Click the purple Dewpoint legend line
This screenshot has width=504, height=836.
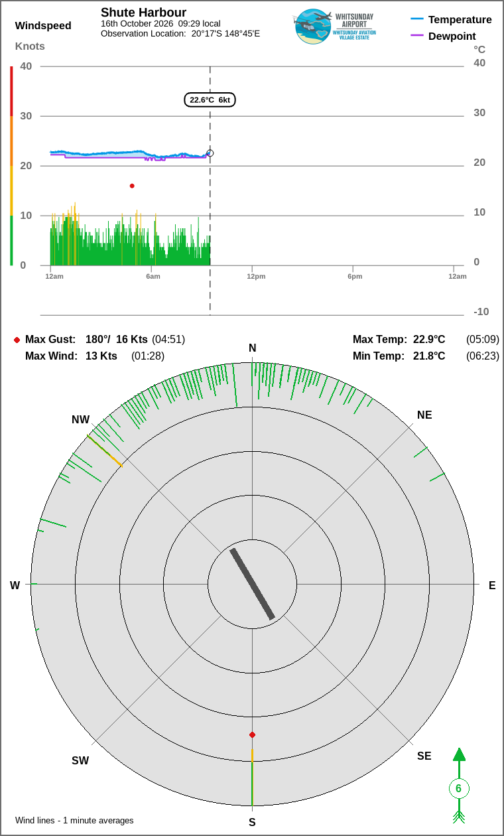pyautogui.click(x=417, y=36)
